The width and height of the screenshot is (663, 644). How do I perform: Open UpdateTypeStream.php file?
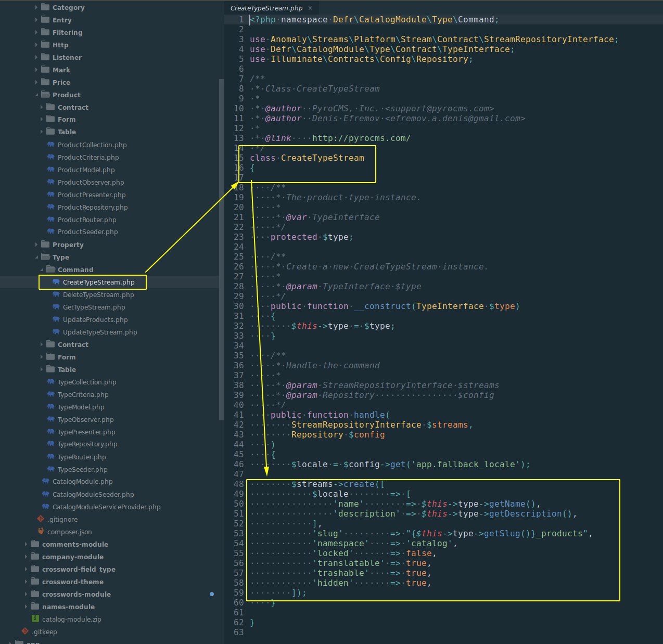100,332
